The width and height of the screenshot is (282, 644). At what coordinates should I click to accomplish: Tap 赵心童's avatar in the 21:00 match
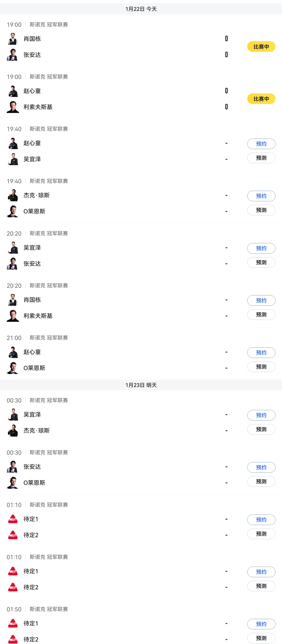(x=13, y=352)
